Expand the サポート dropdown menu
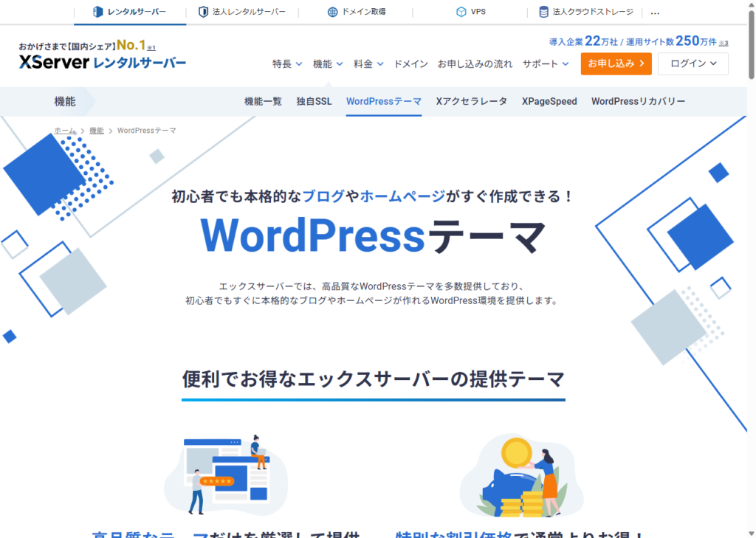This screenshot has width=756, height=538. tap(546, 63)
